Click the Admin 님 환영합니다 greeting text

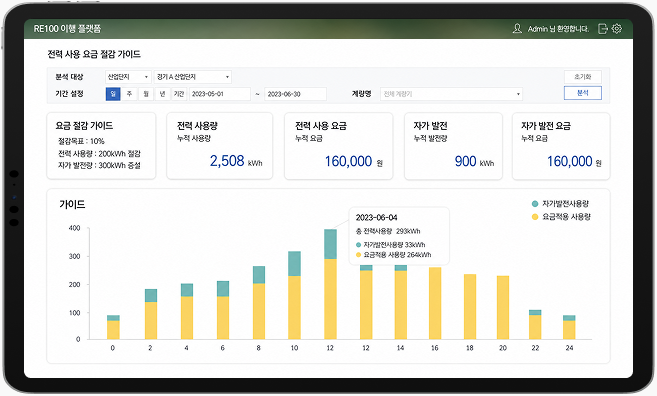click(x=558, y=28)
